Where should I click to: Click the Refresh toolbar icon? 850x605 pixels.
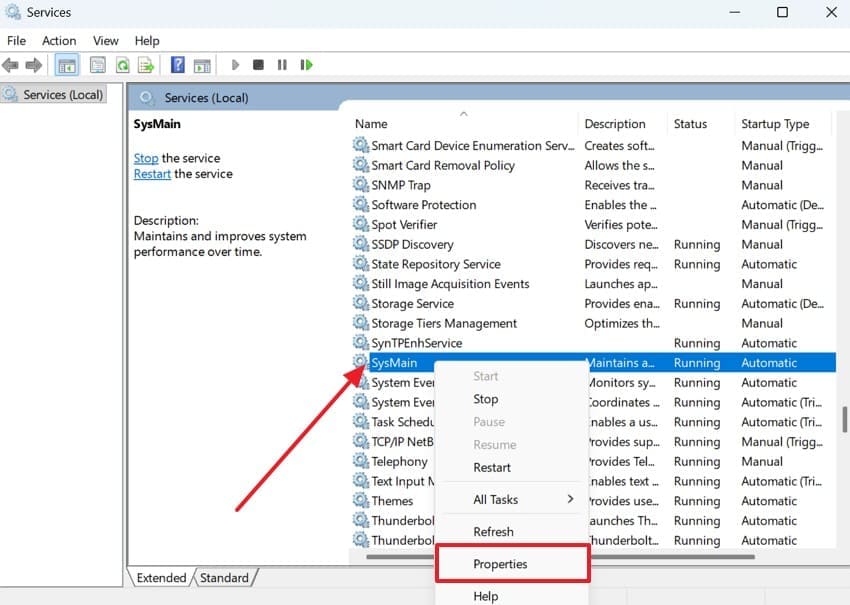click(123, 66)
